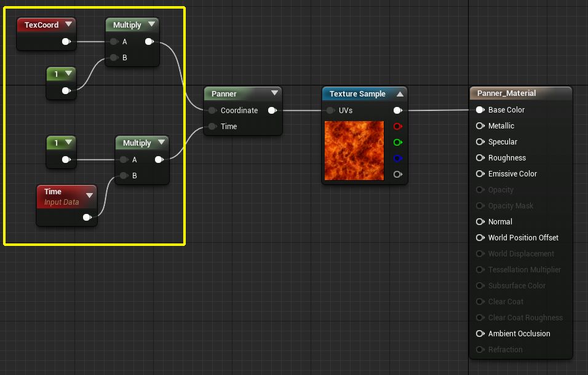Viewport: 588px width, 375px height.
Task: Expand the Panner node dropdown arrow
Action: (x=274, y=94)
